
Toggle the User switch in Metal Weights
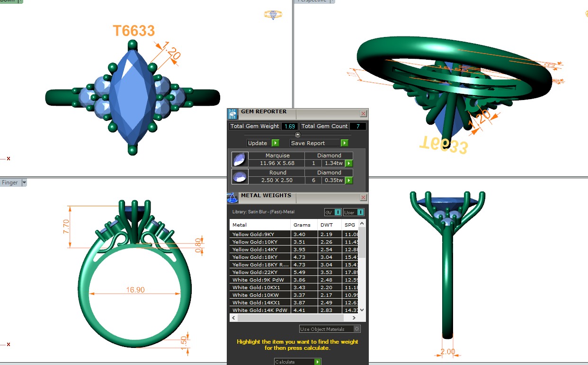pyautogui.click(x=360, y=212)
